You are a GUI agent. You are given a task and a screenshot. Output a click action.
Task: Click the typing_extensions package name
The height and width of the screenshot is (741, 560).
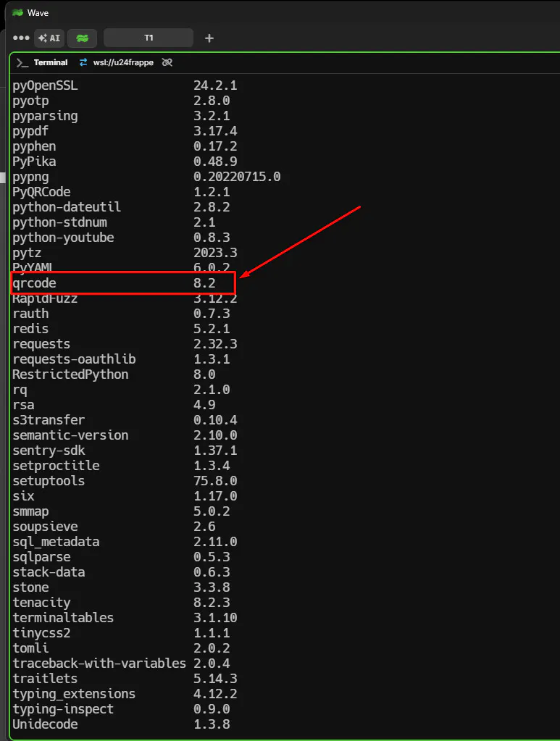[x=74, y=694]
